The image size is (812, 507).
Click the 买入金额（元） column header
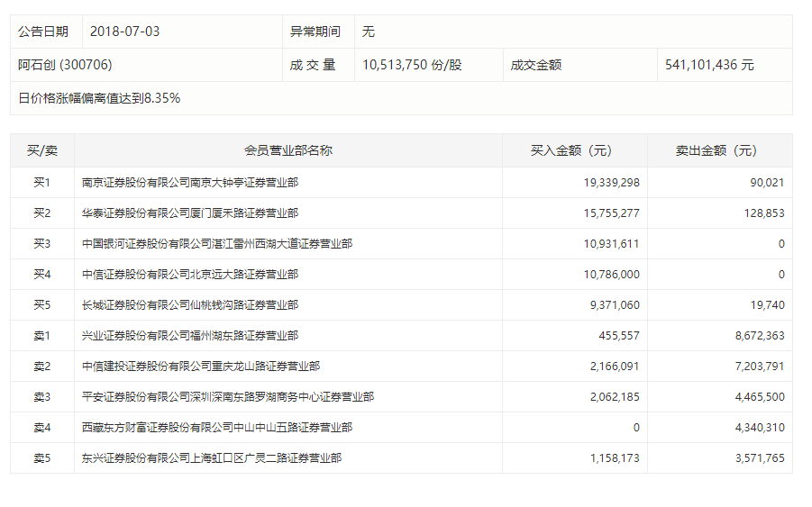[574, 150]
